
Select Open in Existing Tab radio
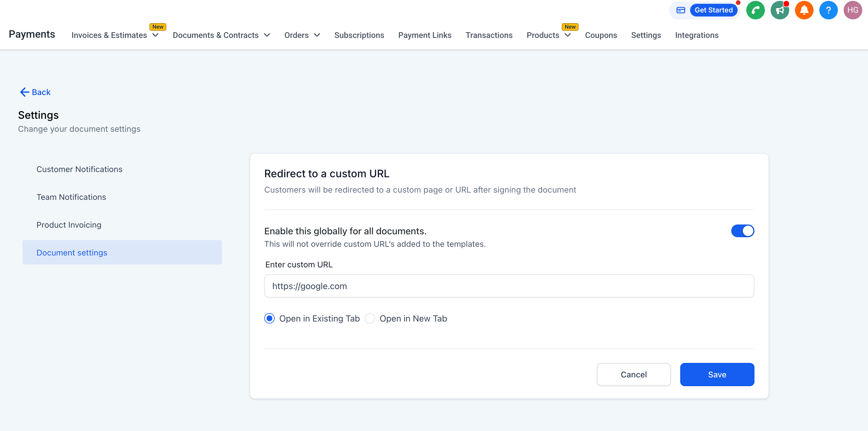pos(269,318)
